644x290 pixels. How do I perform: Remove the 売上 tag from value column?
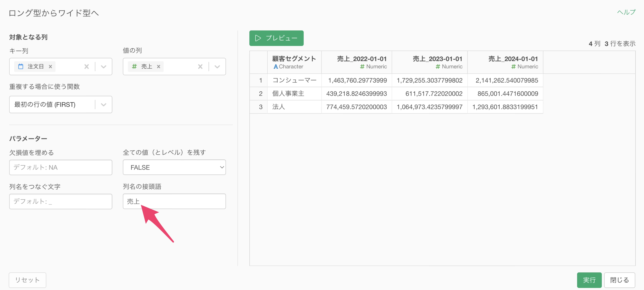(158, 67)
